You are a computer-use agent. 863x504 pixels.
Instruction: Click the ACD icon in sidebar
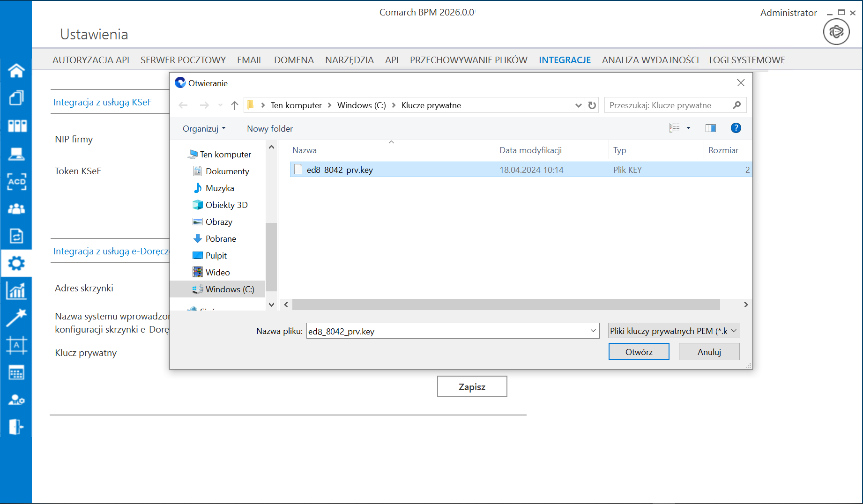[16, 181]
